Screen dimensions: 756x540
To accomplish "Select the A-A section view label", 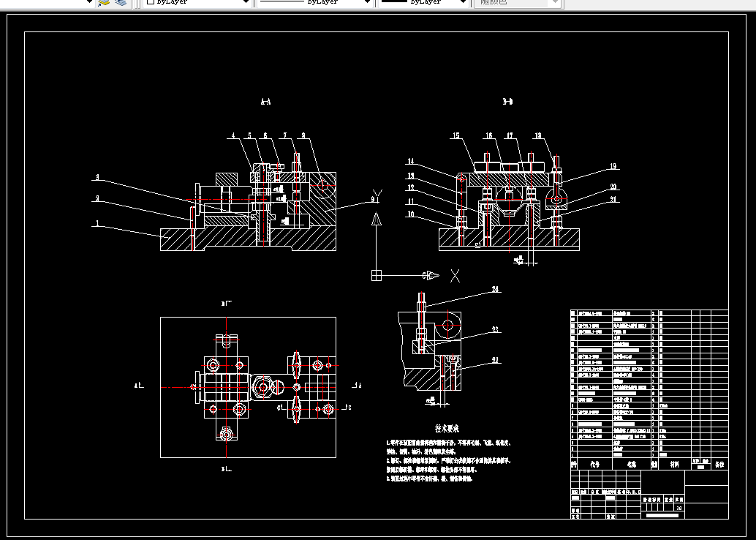I will click(x=265, y=102).
